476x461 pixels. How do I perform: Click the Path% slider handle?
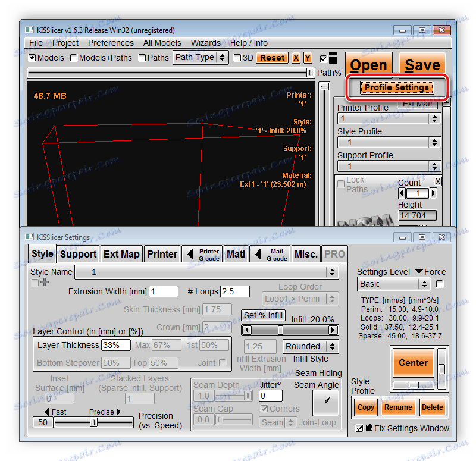pos(309,73)
